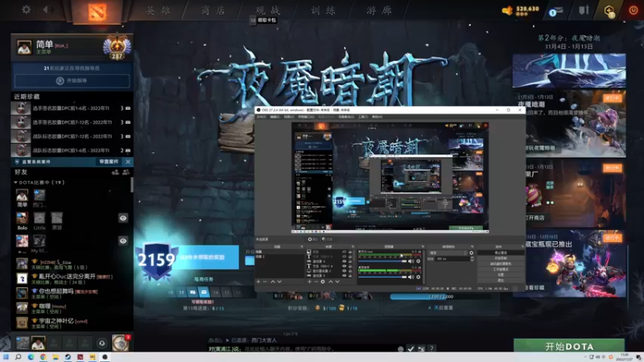
Task: Click the friends group party icon
Action: 126,172
